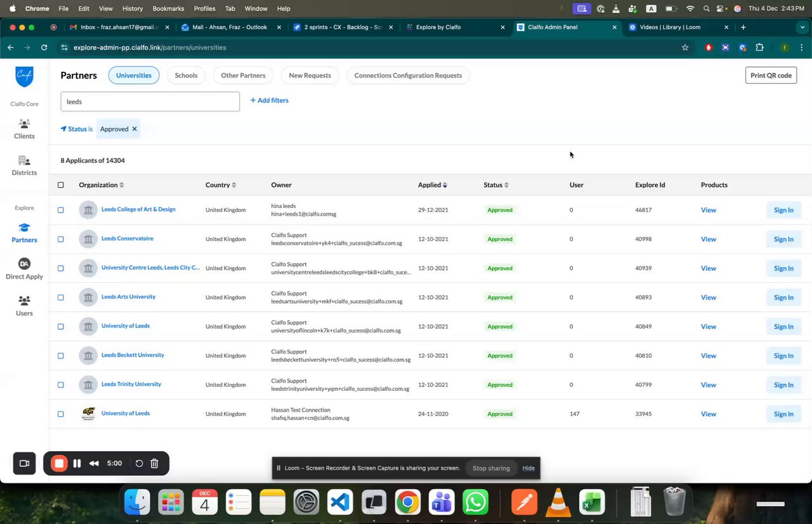Open Excel from the Dock

[x=592, y=502]
